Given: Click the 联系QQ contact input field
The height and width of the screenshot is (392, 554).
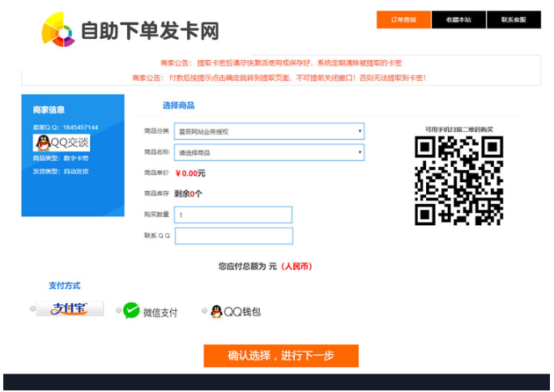Looking at the screenshot, I should [x=234, y=236].
